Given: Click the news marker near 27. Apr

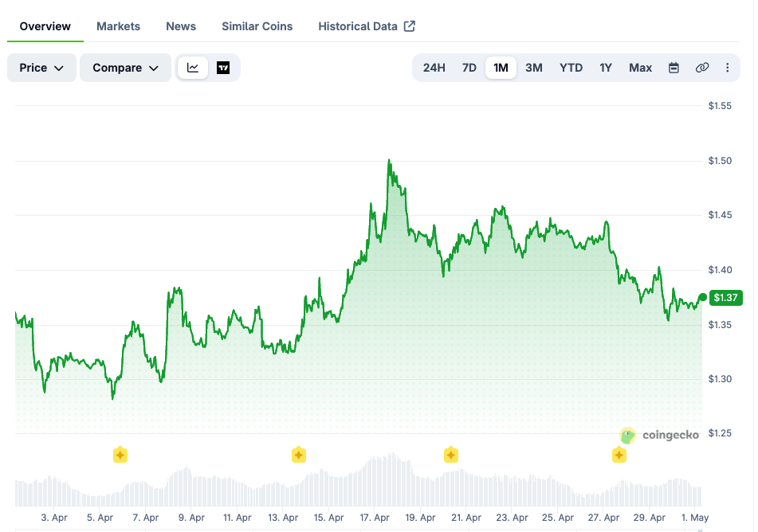Looking at the screenshot, I should pos(619,455).
